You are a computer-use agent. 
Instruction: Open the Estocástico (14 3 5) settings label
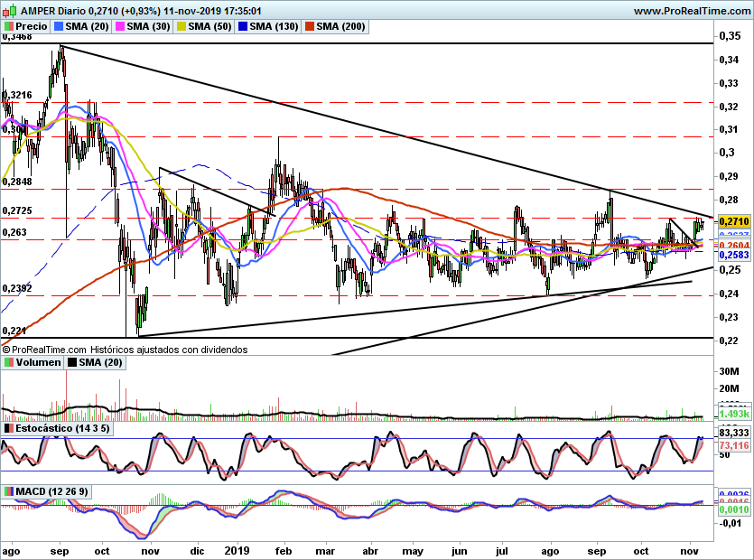[62, 428]
